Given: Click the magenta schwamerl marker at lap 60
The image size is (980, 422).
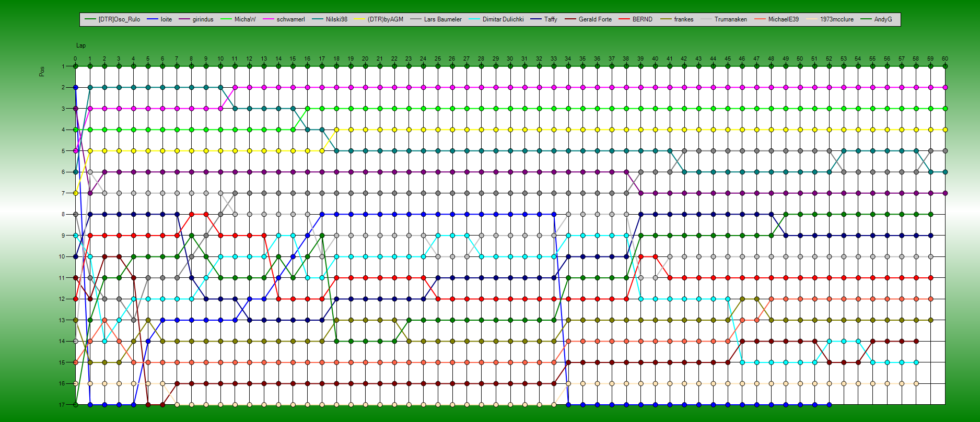Looking at the screenshot, I should (x=945, y=87).
